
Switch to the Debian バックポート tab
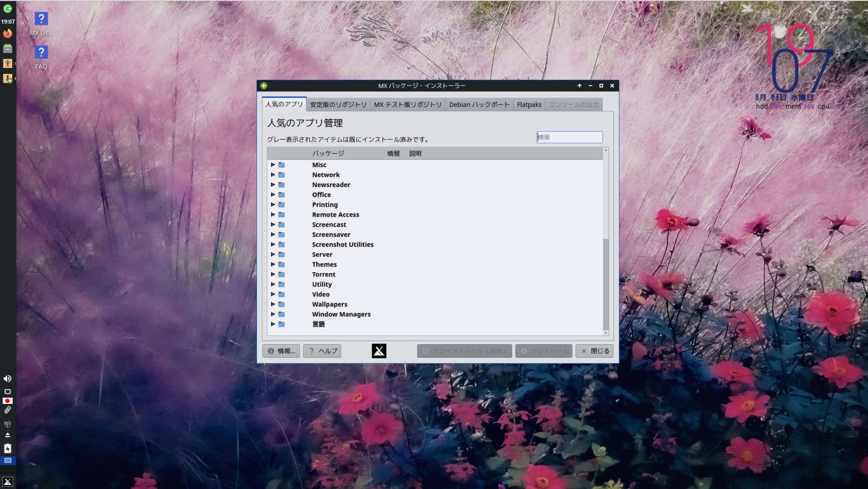[479, 105]
